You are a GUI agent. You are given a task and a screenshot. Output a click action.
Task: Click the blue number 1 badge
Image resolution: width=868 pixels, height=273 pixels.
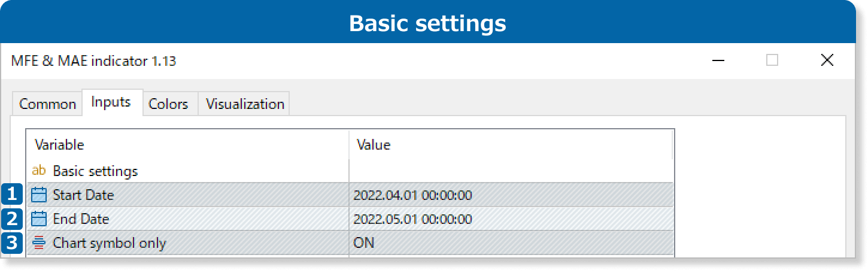13,195
